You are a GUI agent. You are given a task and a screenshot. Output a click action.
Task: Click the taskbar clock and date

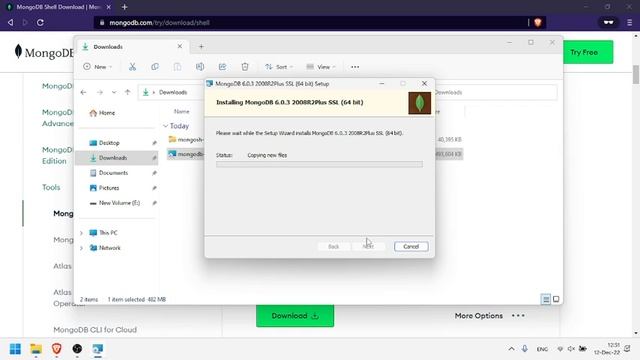point(607,349)
